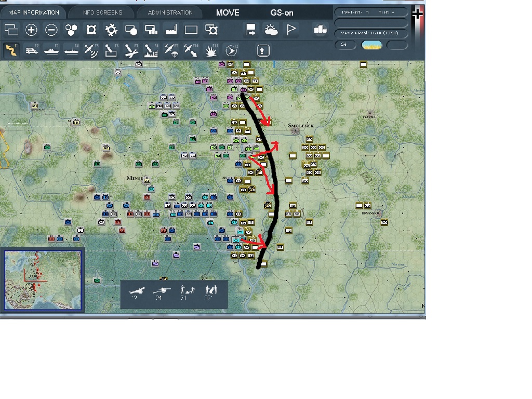Zoom out the map with minus icon
Image resolution: width=532 pixels, height=399 pixels.
click(x=51, y=30)
